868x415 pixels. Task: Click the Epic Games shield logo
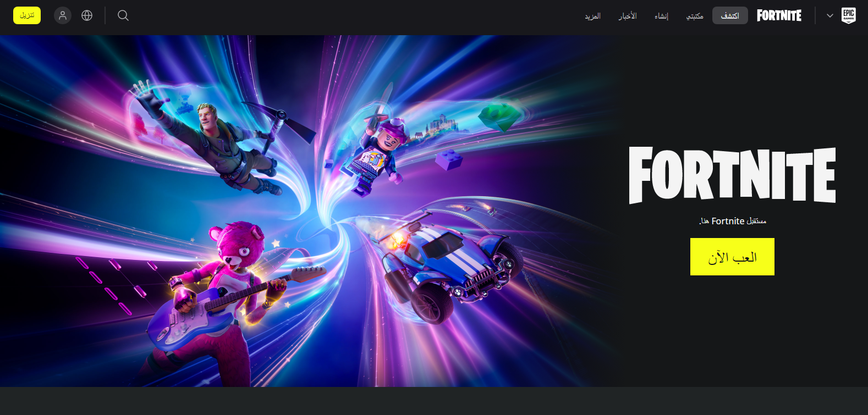coord(848,15)
